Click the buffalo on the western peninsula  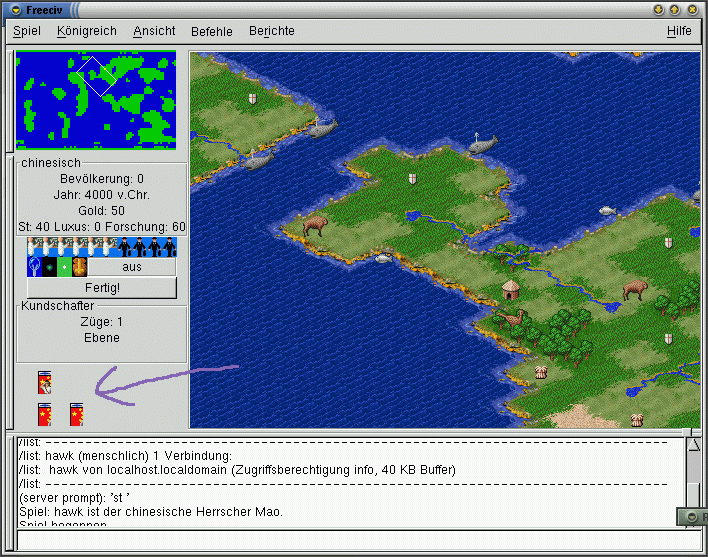click(x=315, y=225)
